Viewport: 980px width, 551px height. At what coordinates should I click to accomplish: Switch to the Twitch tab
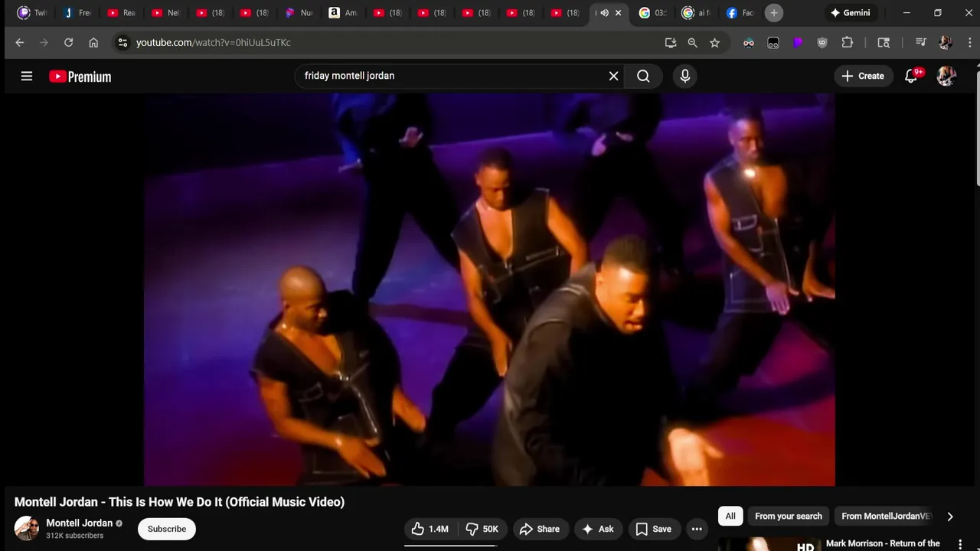[x=33, y=13]
